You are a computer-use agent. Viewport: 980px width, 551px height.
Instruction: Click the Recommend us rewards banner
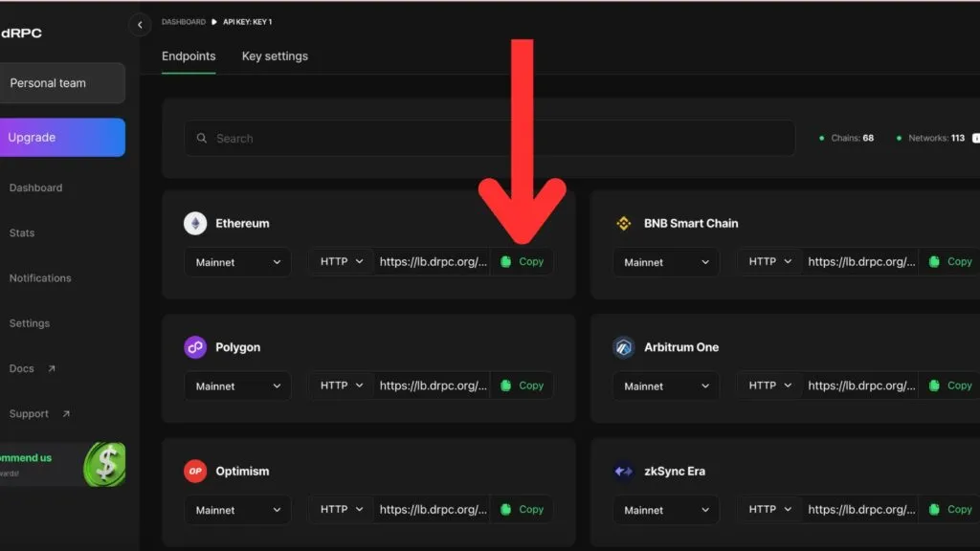(62, 464)
